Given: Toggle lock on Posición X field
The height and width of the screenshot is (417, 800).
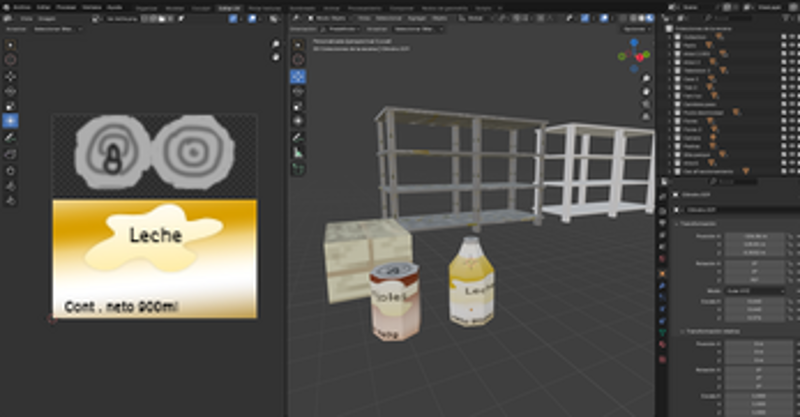Looking at the screenshot, I should pos(788,237).
